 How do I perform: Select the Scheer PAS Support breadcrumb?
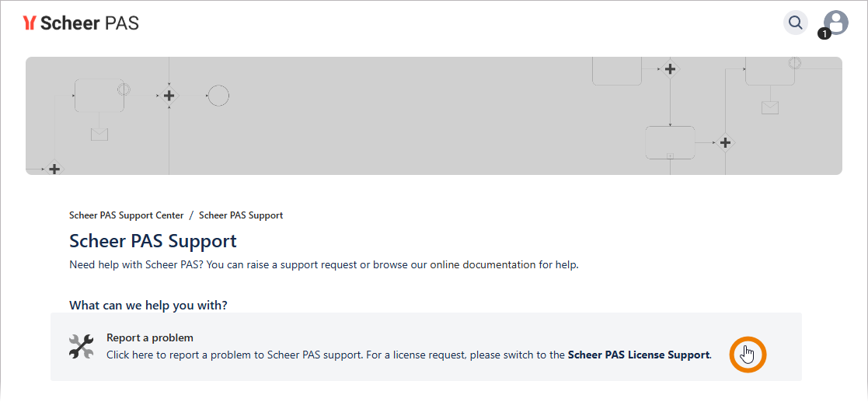point(241,215)
